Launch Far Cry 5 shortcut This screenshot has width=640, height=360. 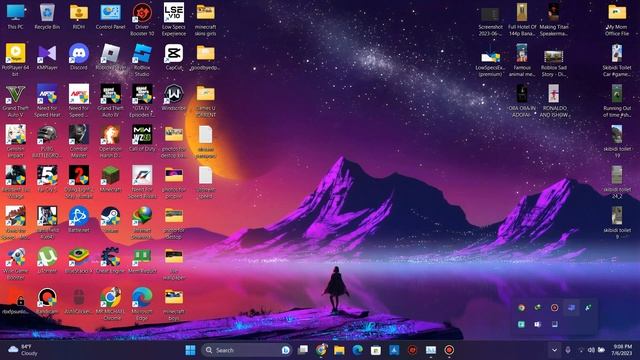[47, 179]
